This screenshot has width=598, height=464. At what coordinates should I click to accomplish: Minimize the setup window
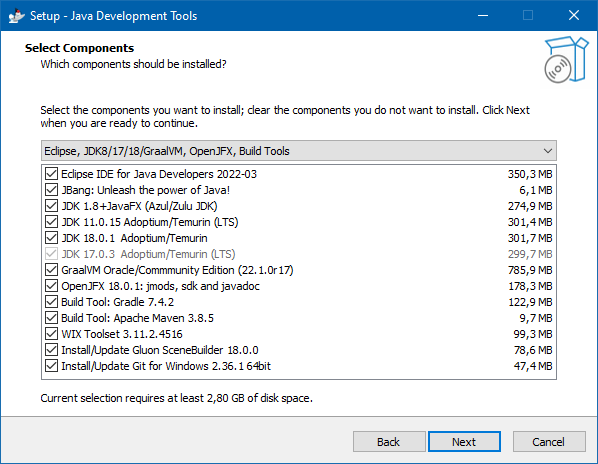[x=483, y=16]
